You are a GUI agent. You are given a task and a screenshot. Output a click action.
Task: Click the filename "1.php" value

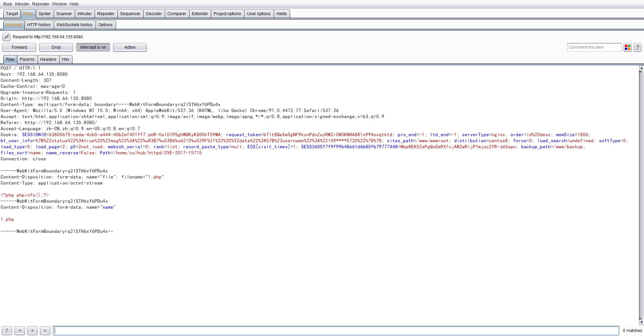[x=155, y=177]
